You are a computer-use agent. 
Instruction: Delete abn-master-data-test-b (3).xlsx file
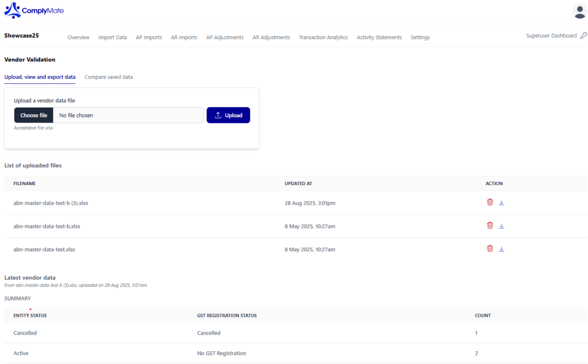click(x=490, y=202)
